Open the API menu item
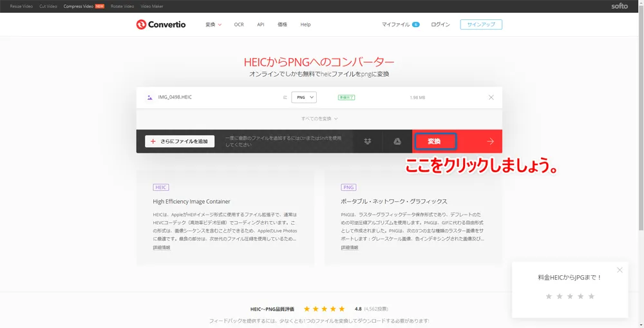644x328 pixels. (x=261, y=24)
